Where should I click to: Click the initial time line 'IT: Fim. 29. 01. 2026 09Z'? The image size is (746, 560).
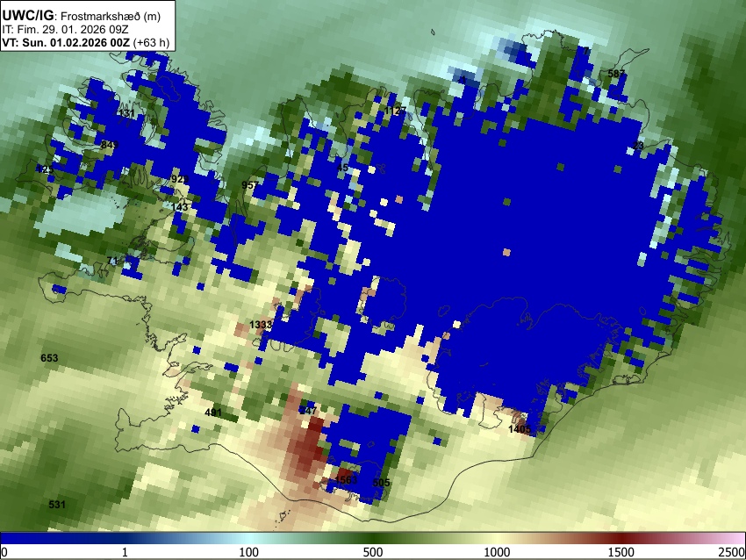[65, 30]
